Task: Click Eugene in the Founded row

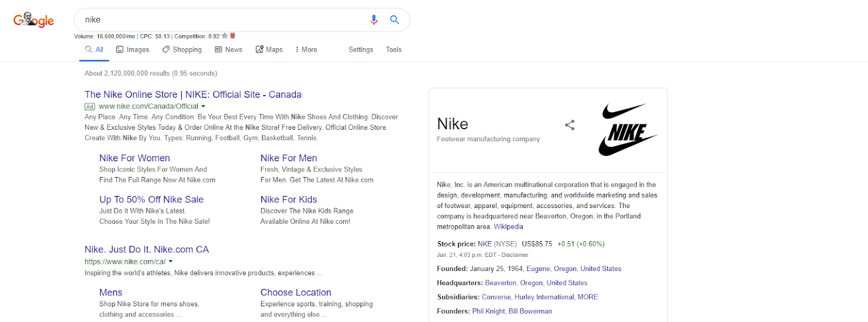Action: coord(538,269)
